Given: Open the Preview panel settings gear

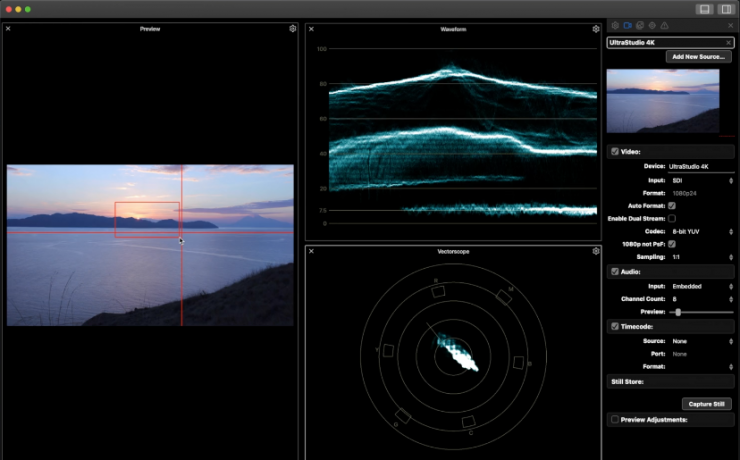Looking at the screenshot, I should click(x=292, y=29).
